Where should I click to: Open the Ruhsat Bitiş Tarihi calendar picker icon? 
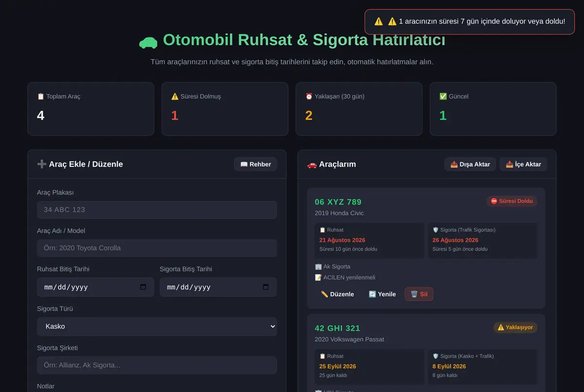(x=143, y=287)
